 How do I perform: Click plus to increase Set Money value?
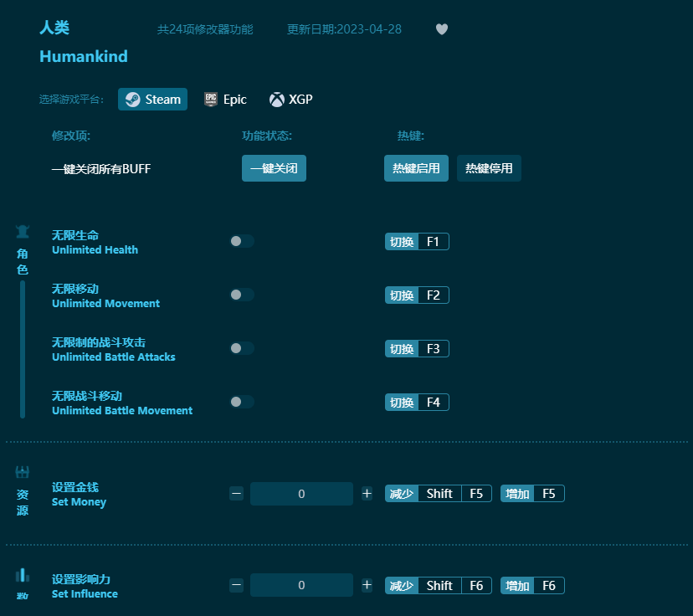[x=367, y=493]
